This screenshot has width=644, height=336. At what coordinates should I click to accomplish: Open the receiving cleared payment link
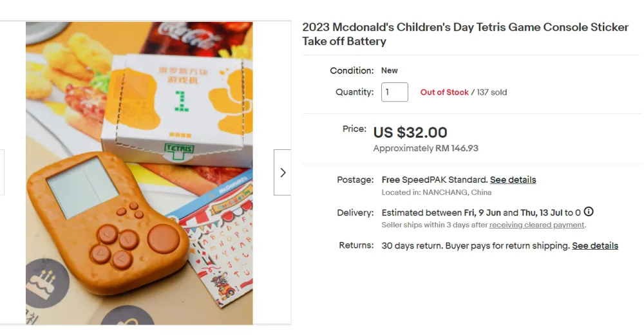coord(536,225)
